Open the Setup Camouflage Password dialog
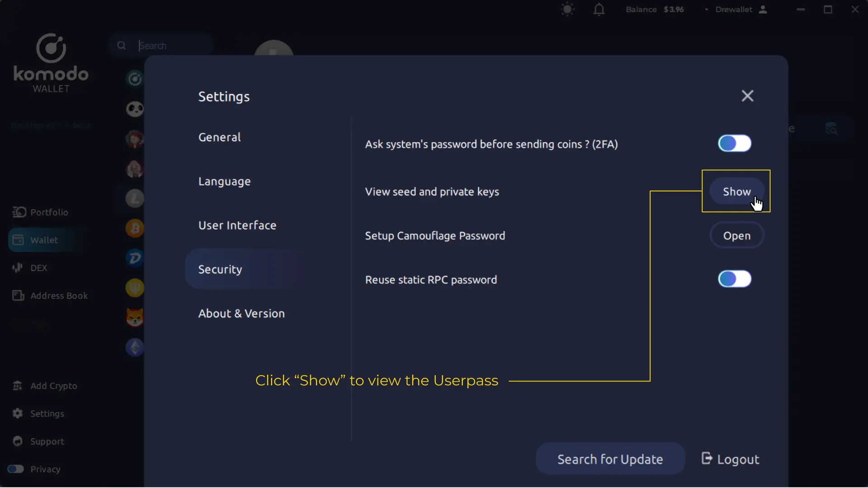This screenshot has height=488, width=868. tap(737, 235)
